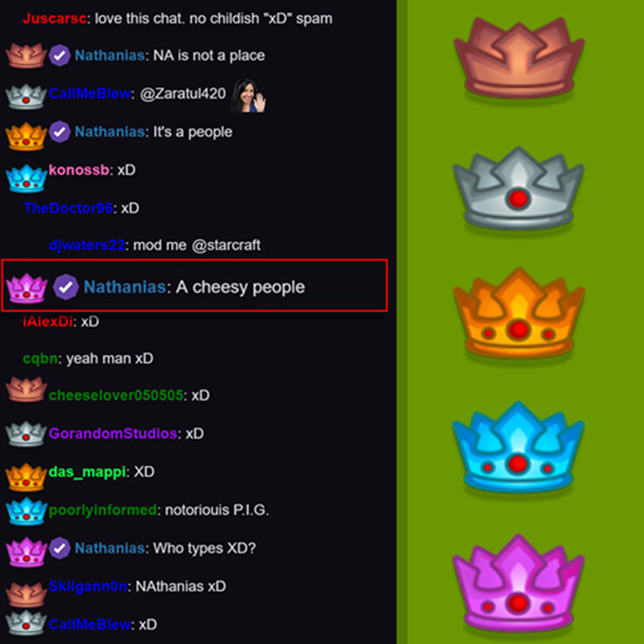Select the large blue crown badge
Viewport: 644px width, 644px height.
(518, 447)
